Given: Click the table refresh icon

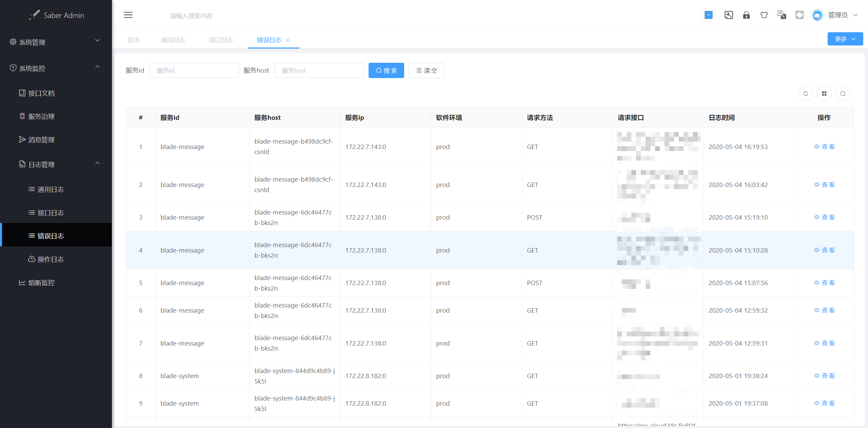Looking at the screenshot, I should click(x=805, y=94).
